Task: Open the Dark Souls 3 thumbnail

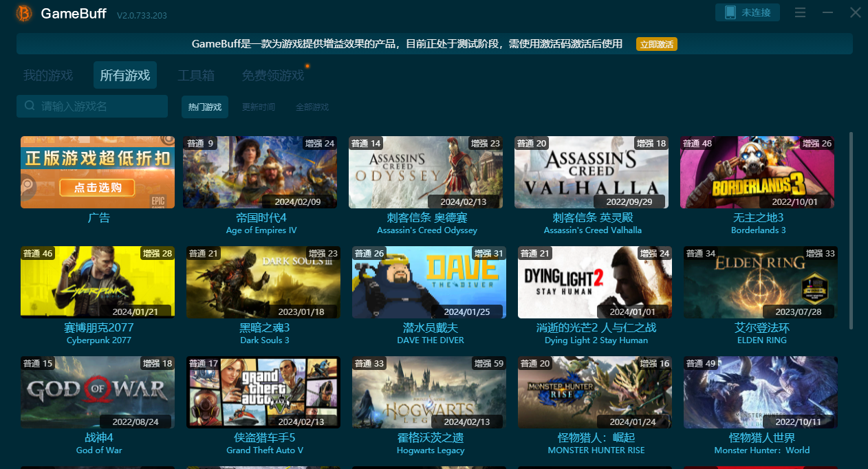Action: click(x=263, y=282)
